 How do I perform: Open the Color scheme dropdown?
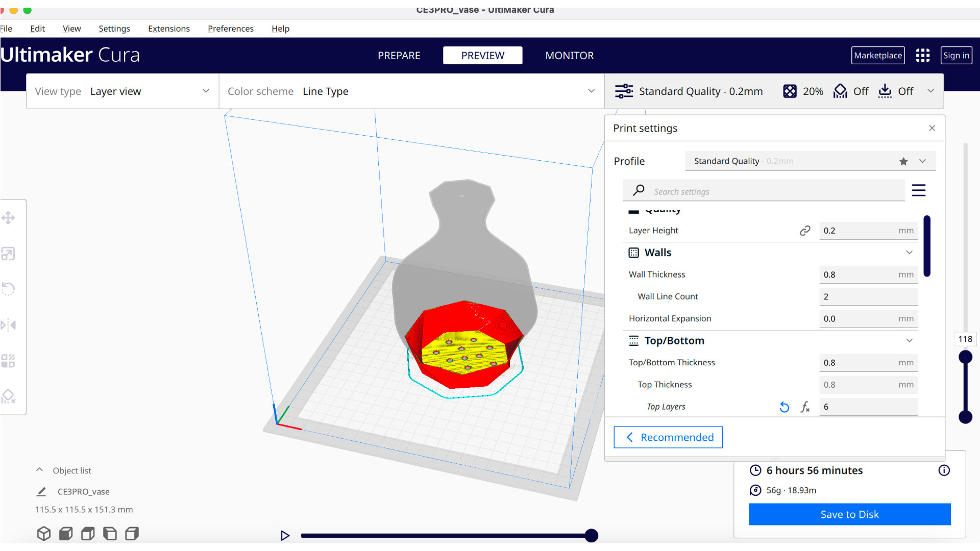click(411, 91)
